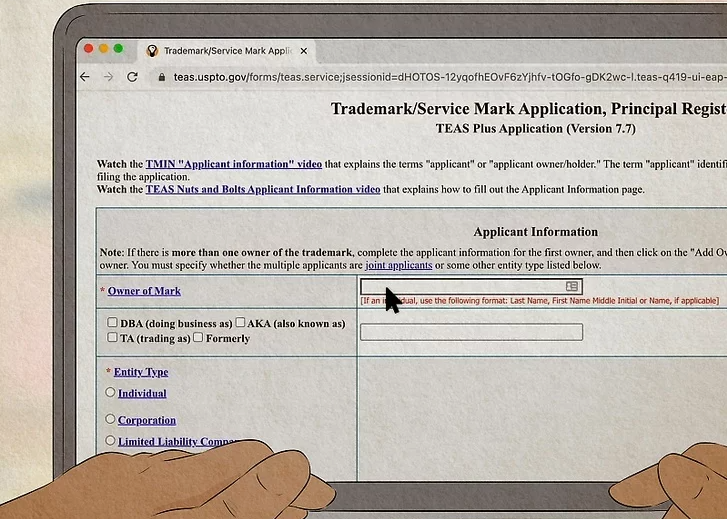Click the browser back arrow
This screenshot has height=519, width=727.
(x=85, y=77)
